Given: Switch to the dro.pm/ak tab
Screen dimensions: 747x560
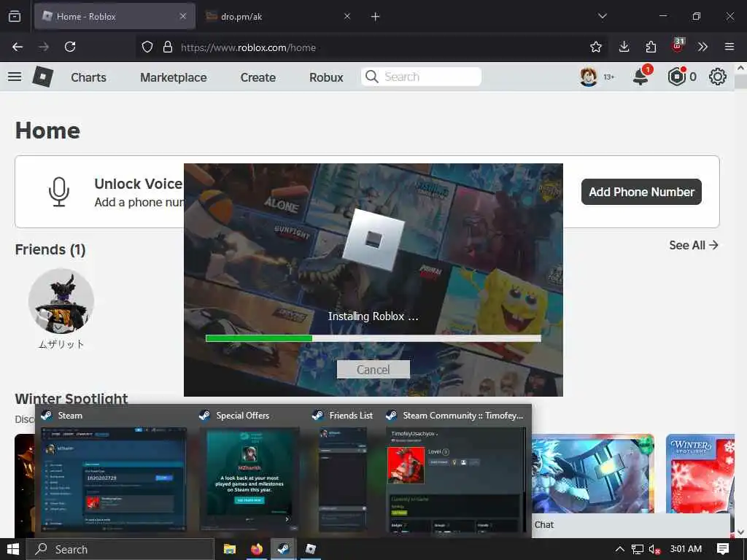Looking at the screenshot, I should tap(278, 16).
